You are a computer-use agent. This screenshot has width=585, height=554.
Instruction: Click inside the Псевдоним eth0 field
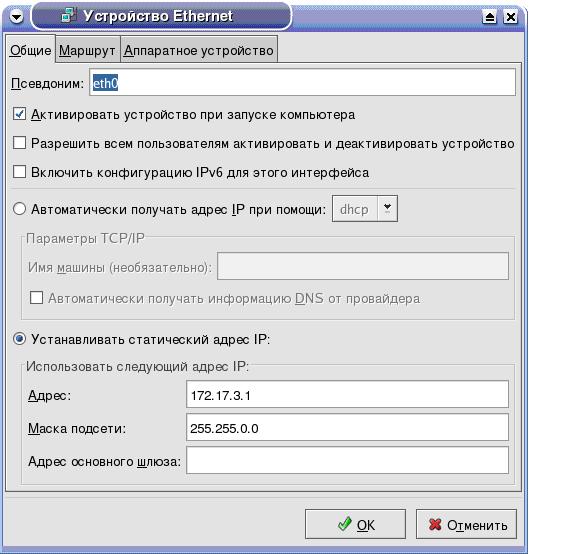tap(303, 82)
